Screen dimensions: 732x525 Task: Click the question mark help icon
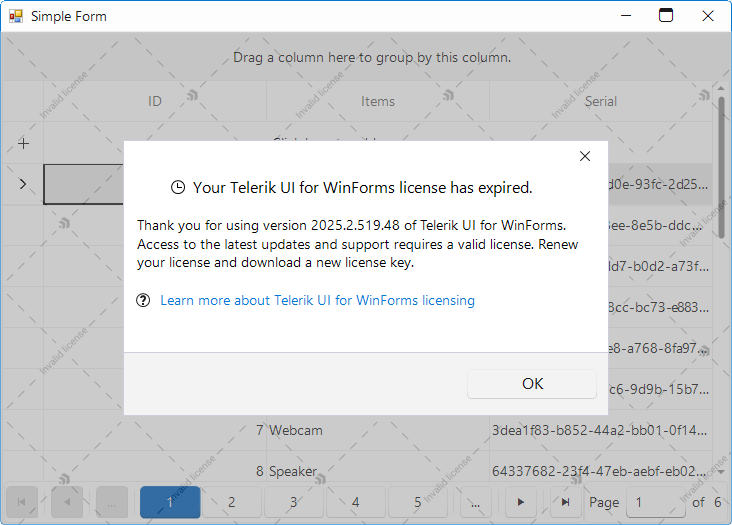click(x=143, y=300)
